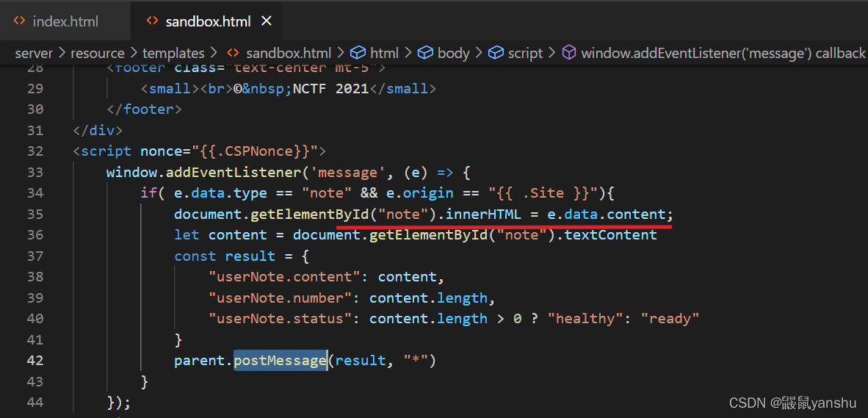This screenshot has width=868, height=418.
Task: Expand the templates breadcrumb segment
Action: point(173,53)
